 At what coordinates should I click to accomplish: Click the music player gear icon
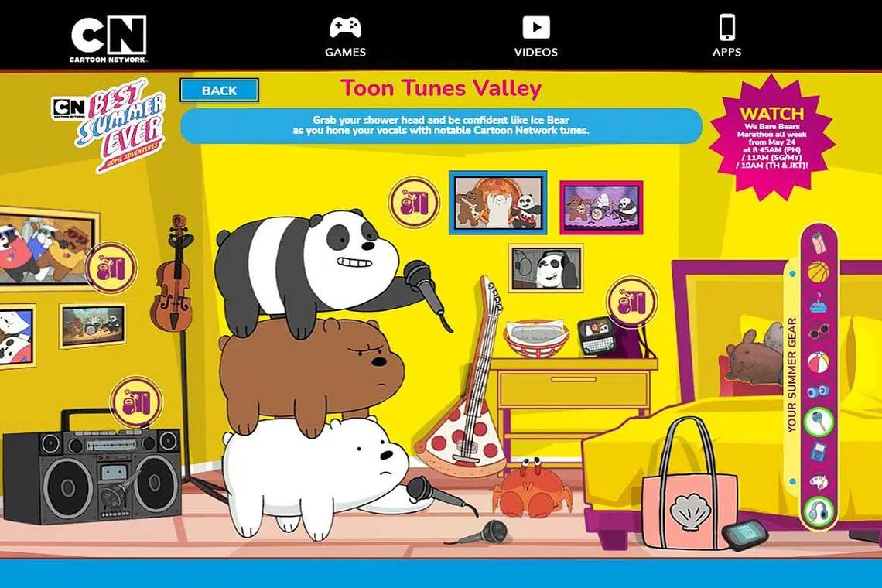click(818, 452)
